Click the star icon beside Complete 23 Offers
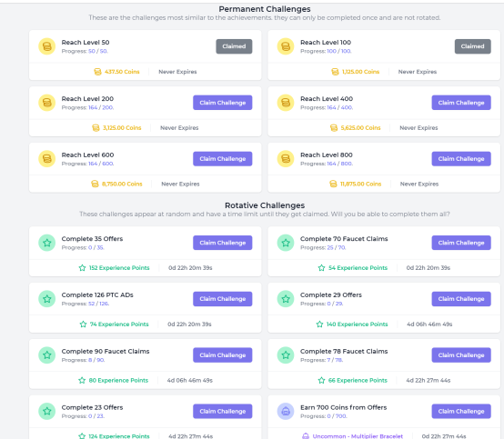 coord(47,412)
